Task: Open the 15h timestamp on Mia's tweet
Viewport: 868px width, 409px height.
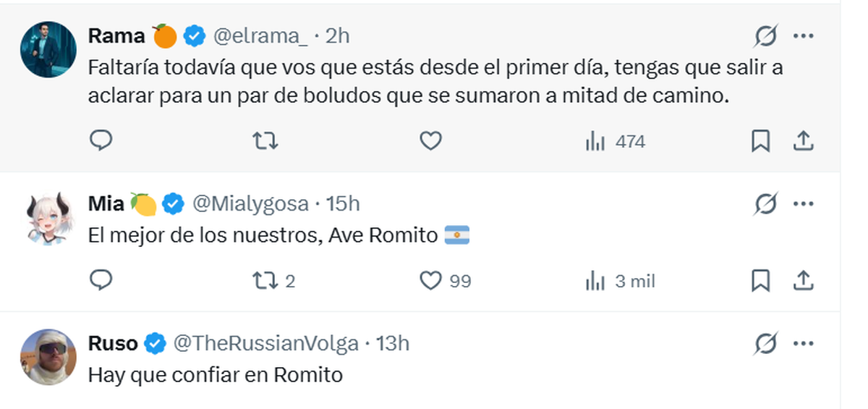Action: click(x=344, y=204)
